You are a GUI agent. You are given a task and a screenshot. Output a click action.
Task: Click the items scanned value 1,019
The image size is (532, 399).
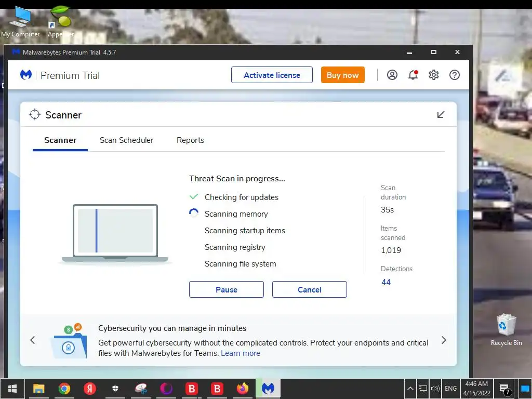tap(391, 250)
